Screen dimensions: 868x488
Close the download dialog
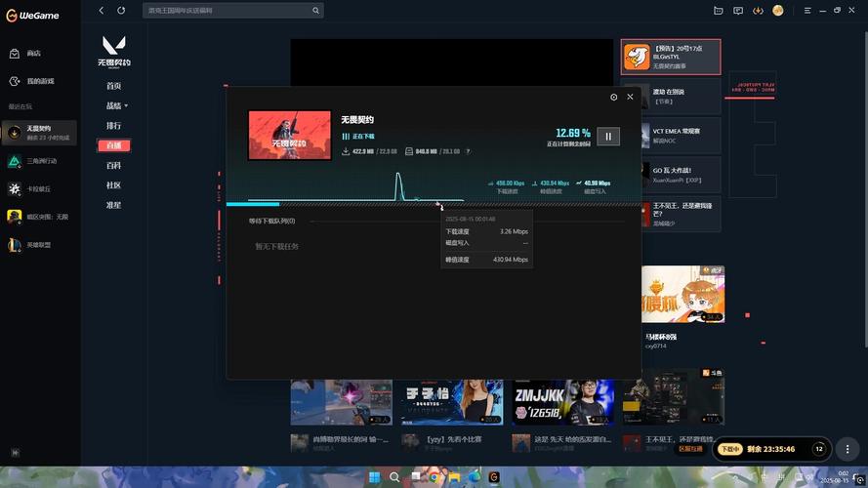[630, 97]
